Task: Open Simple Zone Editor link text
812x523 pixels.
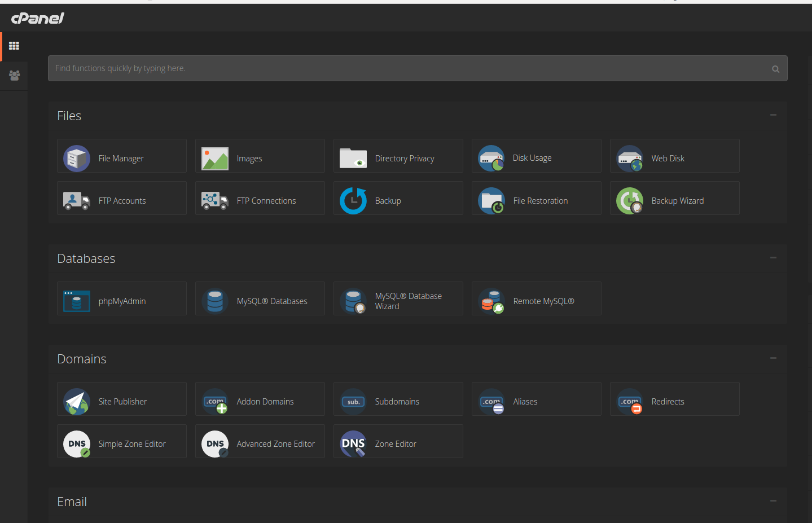Action: [132, 444]
